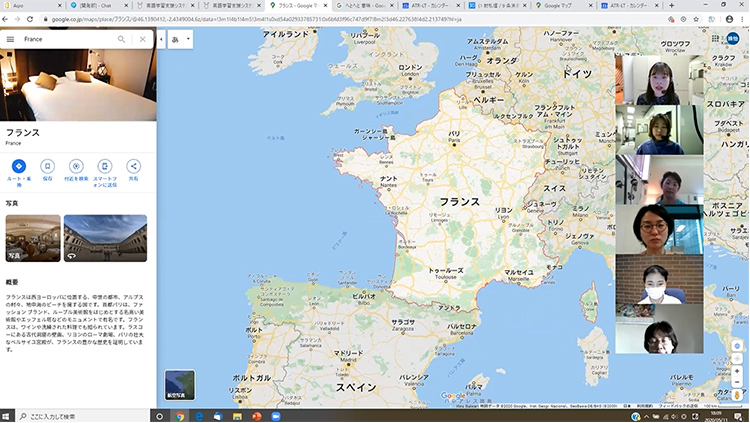The image size is (750, 423).
Task: Send to smartphone icon
Action: coord(105,167)
